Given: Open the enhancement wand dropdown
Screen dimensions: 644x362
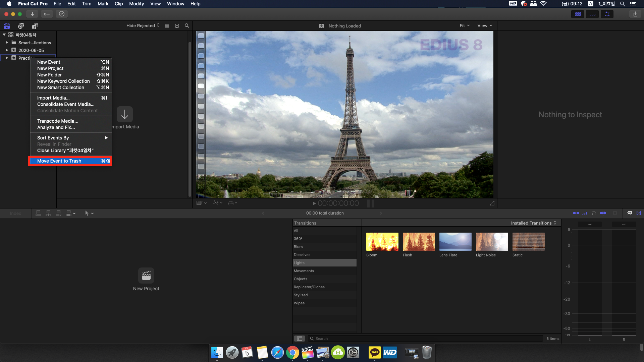Looking at the screenshot, I should tap(218, 203).
